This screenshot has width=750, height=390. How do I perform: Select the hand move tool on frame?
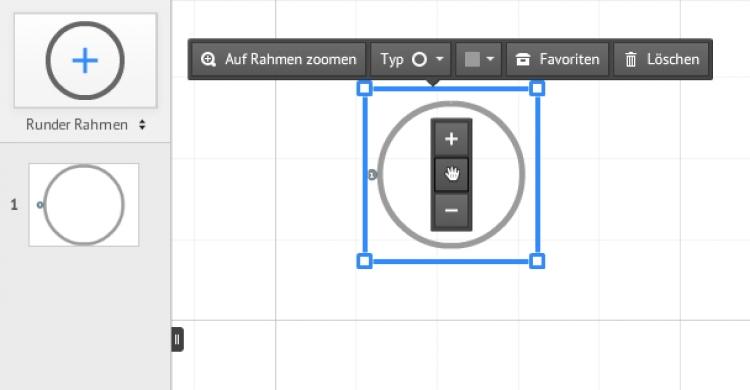click(451, 174)
